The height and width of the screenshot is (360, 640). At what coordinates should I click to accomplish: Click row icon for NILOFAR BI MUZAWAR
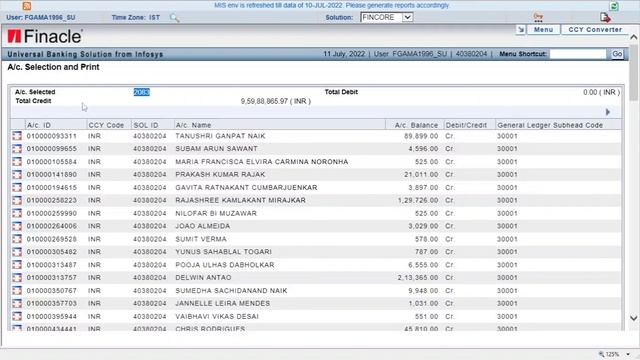point(17,213)
